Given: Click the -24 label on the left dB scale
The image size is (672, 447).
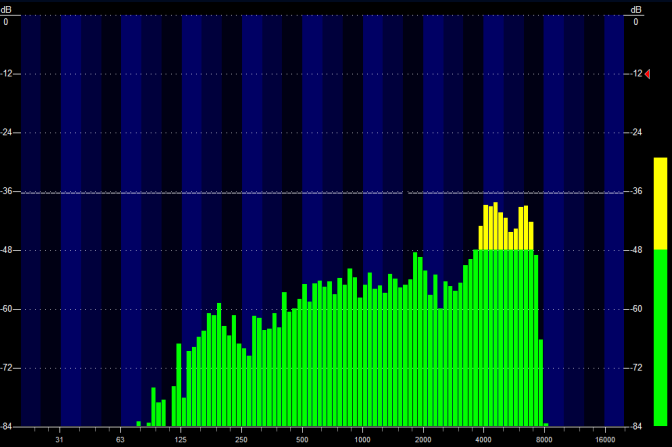Looking at the screenshot, I should click(x=5, y=132).
